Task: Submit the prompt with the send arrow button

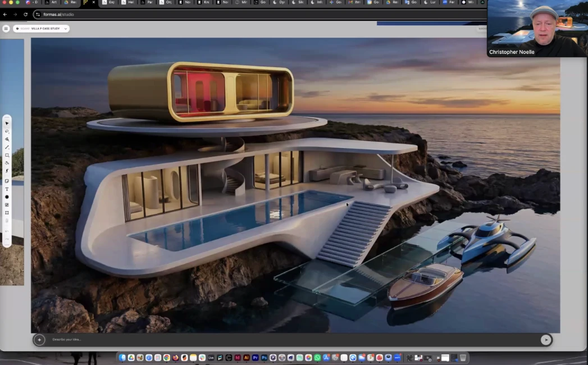Action: 545,339
